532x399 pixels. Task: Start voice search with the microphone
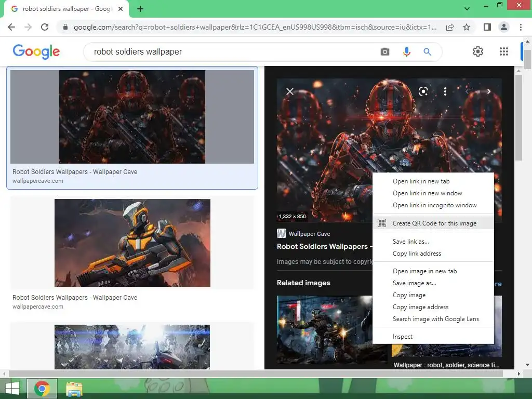click(x=406, y=52)
